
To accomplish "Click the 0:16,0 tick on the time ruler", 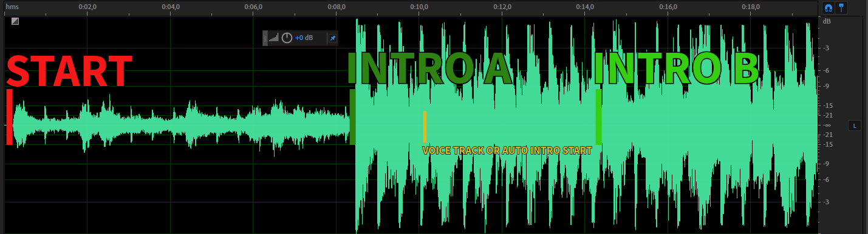I will [x=668, y=7].
